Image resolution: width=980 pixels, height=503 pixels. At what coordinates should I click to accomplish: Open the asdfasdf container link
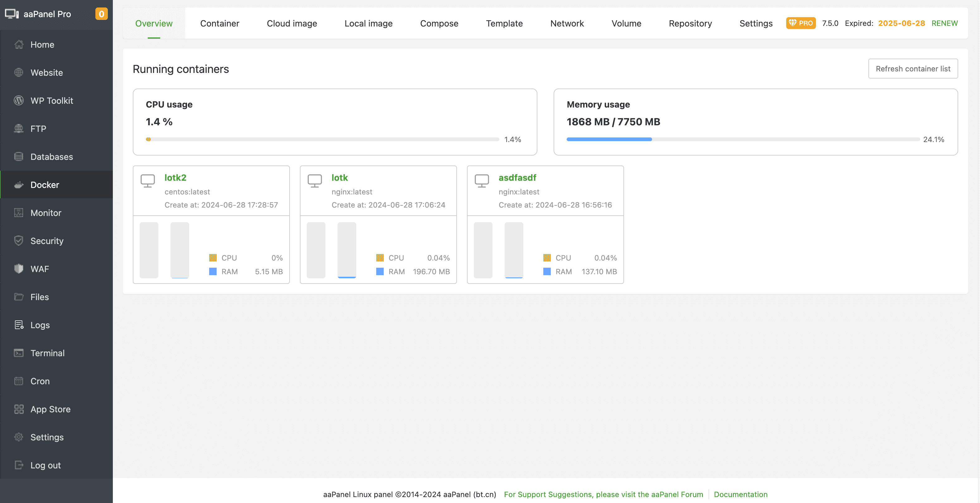pos(517,178)
